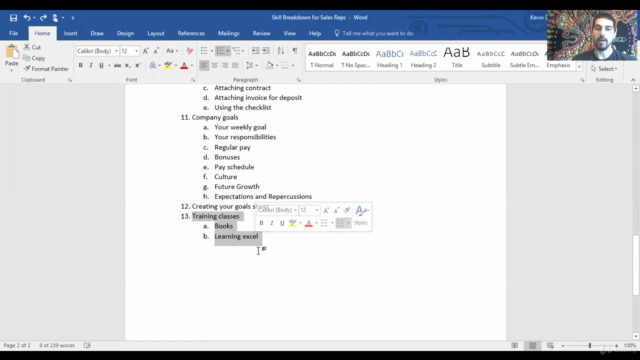Toggle bold in the mini toolbar

click(x=261, y=223)
